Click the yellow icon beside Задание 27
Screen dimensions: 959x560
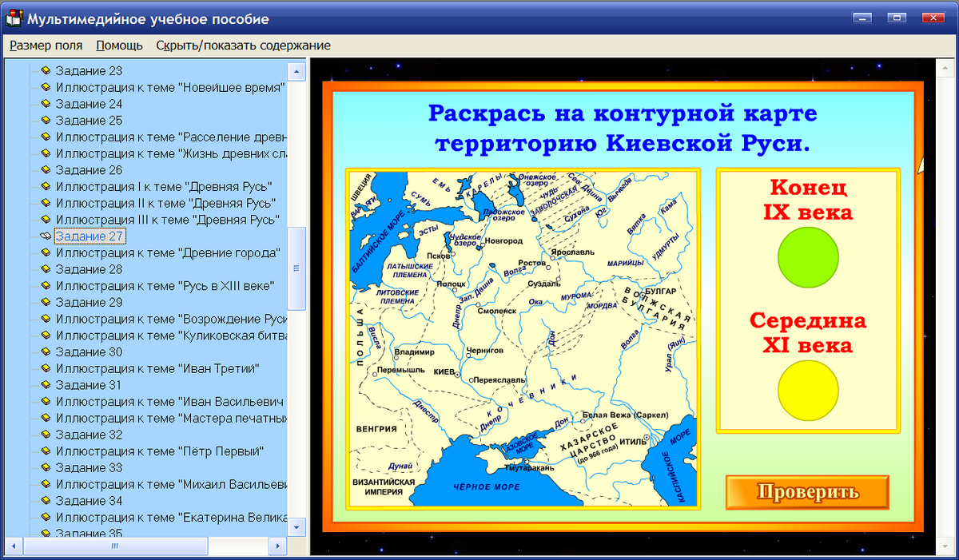coord(46,236)
